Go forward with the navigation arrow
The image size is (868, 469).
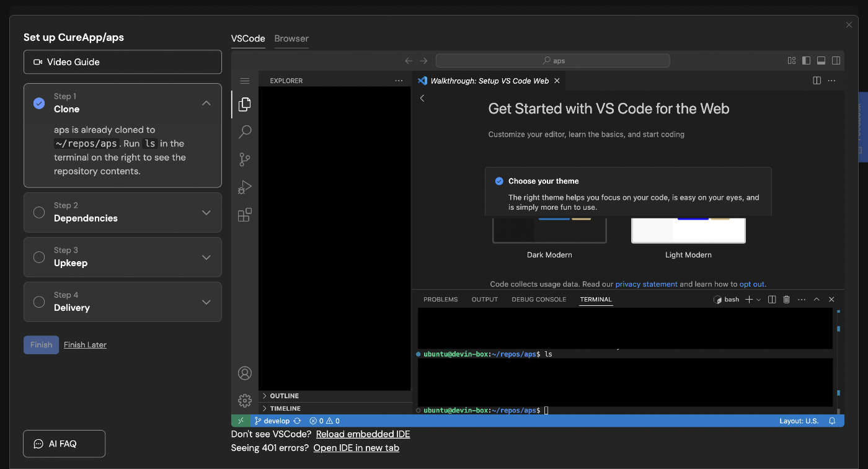pos(424,61)
